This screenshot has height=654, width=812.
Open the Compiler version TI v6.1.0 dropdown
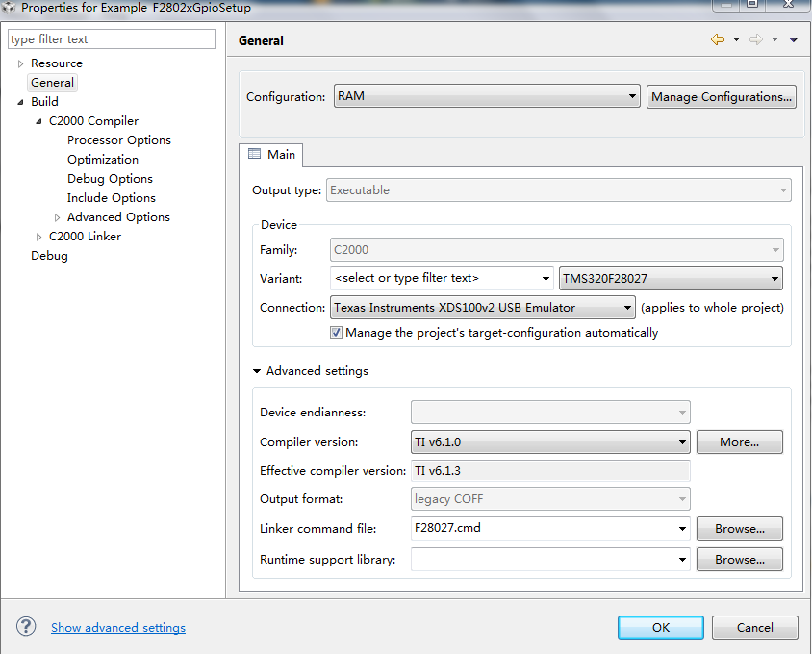tap(550, 442)
